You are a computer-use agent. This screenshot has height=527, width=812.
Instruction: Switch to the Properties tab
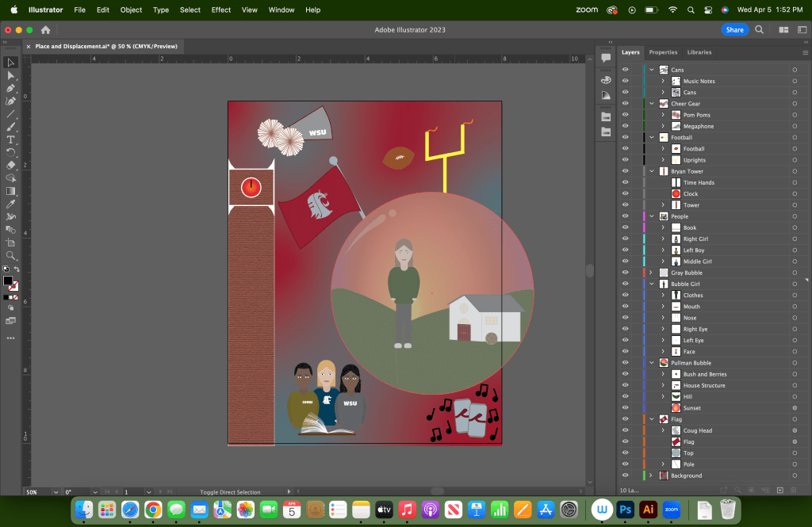pyautogui.click(x=663, y=52)
